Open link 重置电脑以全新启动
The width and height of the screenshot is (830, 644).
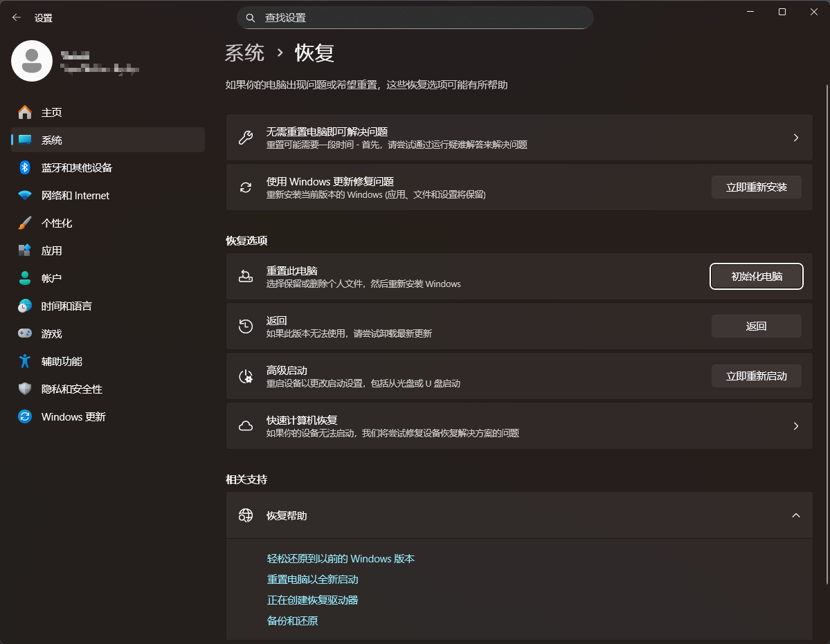point(312,579)
